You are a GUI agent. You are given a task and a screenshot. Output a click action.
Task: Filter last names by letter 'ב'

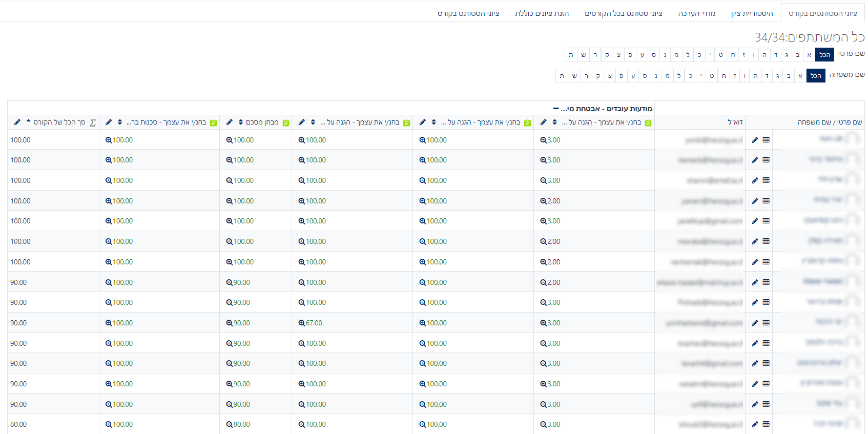click(789, 75)
